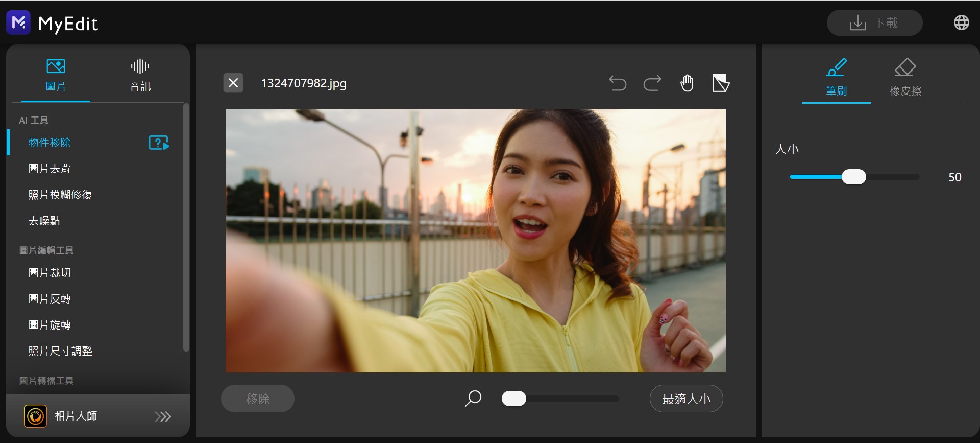980x443 pixels.
Task: Toggle the before/after compare icon
Action: 721,83
